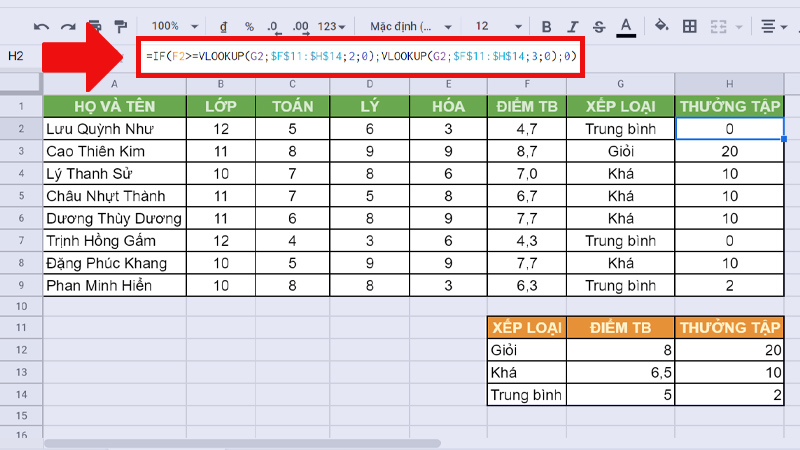Screen dimensions: 800x450
Task: Toggle bold formatting
Action: (546, 25)
